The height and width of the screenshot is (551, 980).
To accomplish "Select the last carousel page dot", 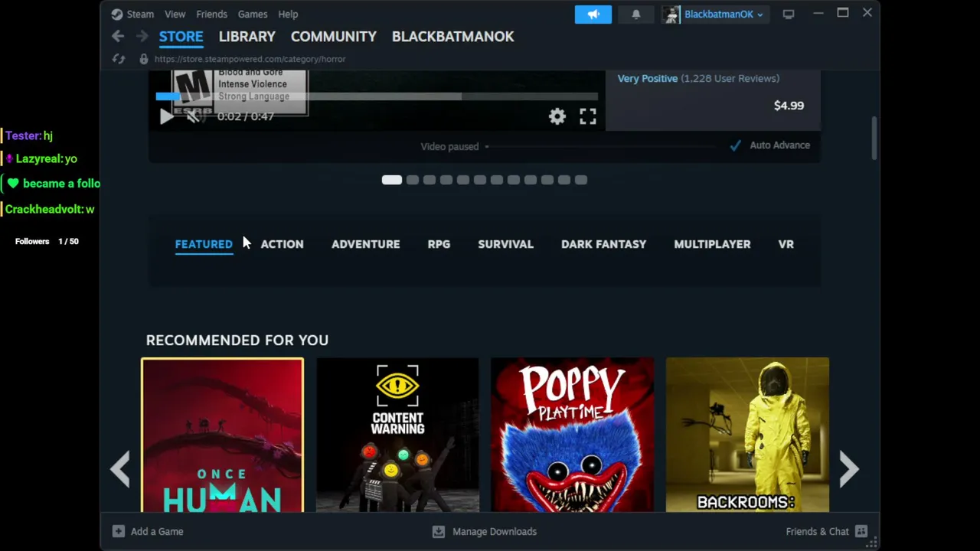I will tap(581, 180).
